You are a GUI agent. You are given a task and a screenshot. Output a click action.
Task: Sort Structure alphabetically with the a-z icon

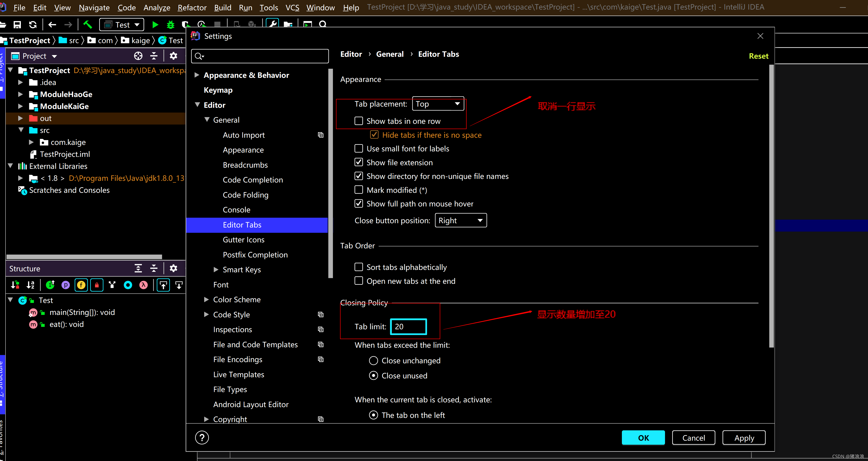tap(30, 285)
